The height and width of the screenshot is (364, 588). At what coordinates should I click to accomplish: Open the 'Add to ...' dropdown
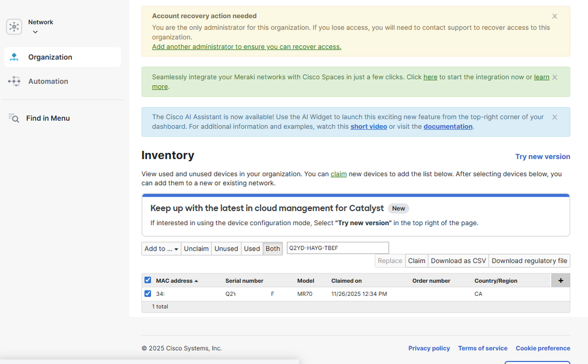click(161, 249)
